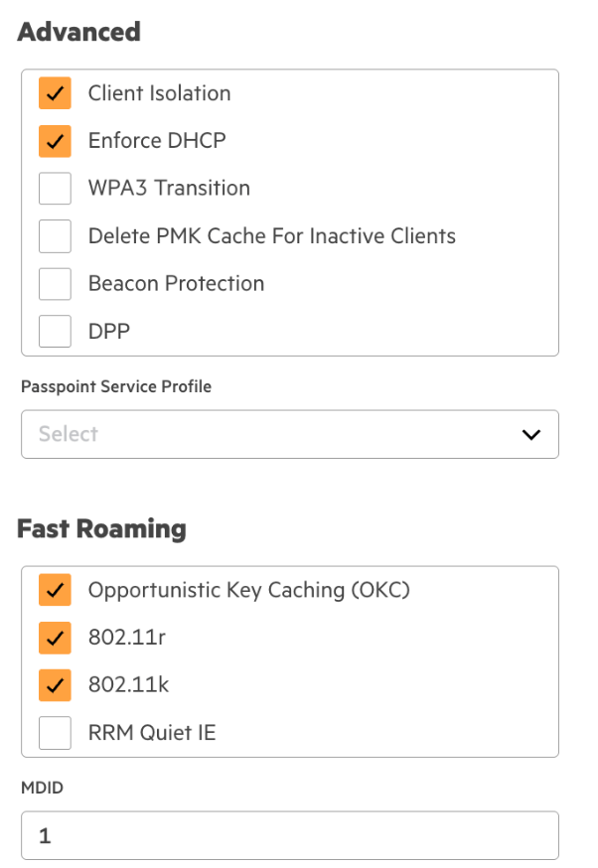The width and height of the screenshot is (598, 868).
Task: Click the "Beacon Protection" label text
Action: coord(176,284)
